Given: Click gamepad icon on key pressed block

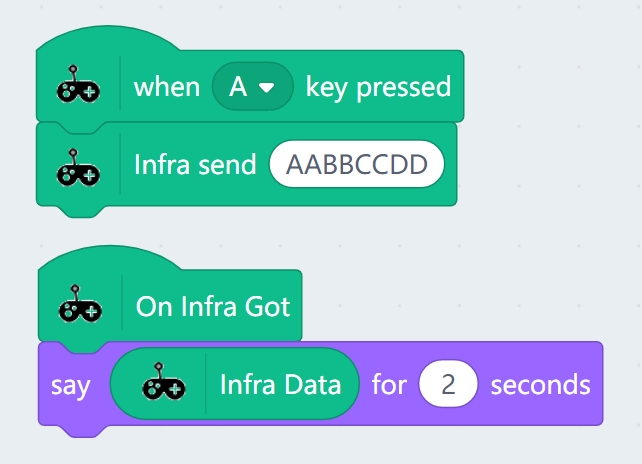Looking at the screenshot, I should pos(78,86).
